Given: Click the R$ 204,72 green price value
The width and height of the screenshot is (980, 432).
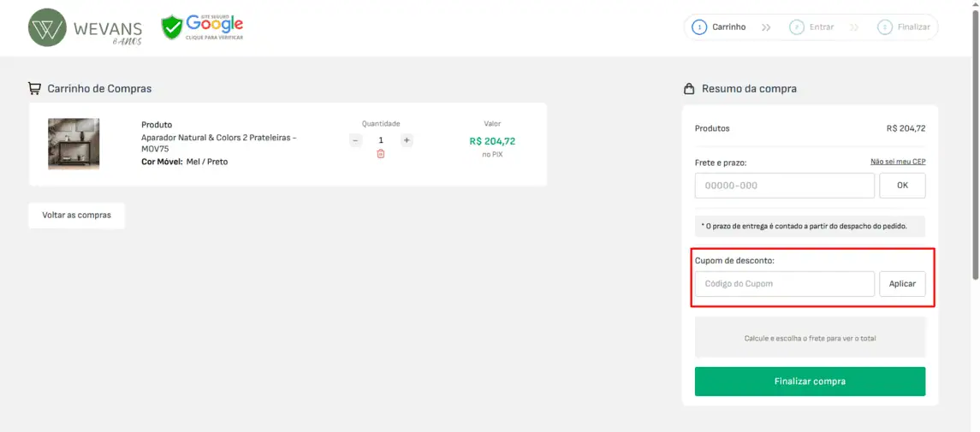Looking at the screenshot, I should 492,141.
